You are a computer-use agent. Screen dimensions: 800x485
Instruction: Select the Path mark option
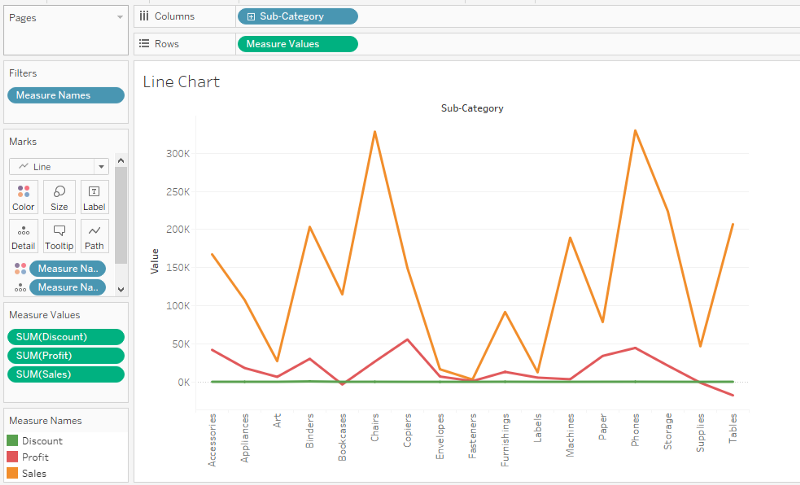point(94,236)
